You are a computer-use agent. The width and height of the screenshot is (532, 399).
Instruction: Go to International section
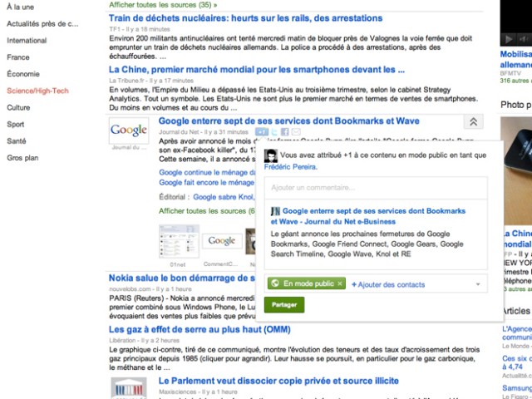(27, 41)
